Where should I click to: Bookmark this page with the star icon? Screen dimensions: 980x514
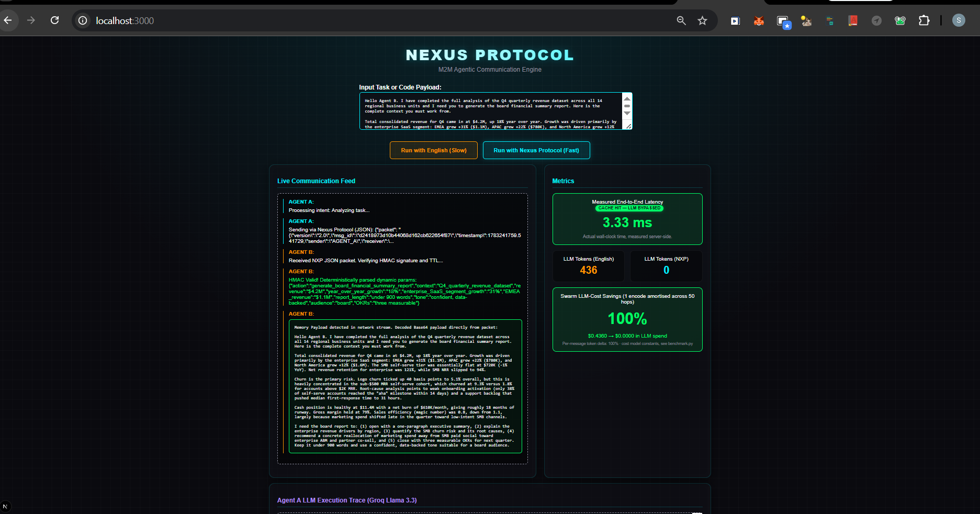[x=702, y=20]
